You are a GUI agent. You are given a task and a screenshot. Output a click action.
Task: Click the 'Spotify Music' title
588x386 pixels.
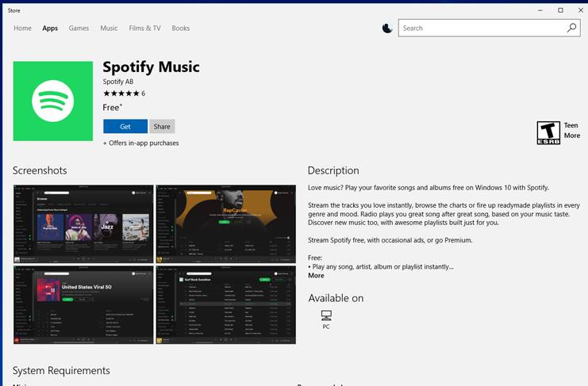151,67
